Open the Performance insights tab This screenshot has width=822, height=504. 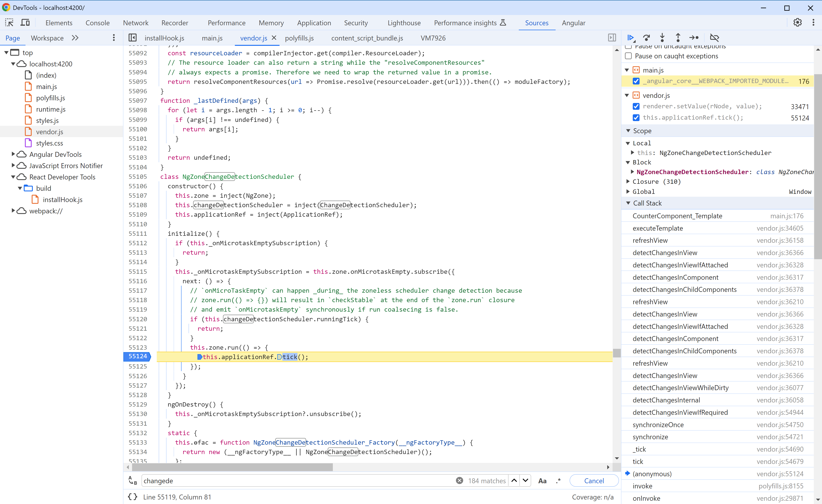tap(470, 23)
